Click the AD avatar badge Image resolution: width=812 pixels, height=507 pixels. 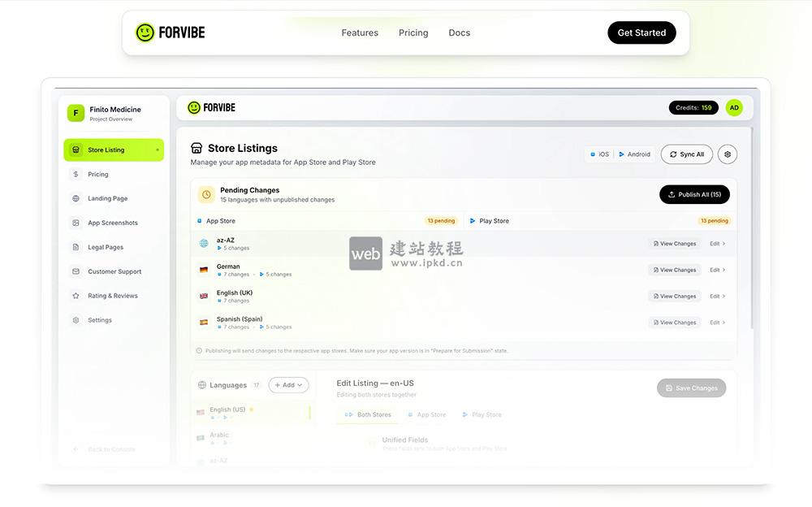coord(733,106)
